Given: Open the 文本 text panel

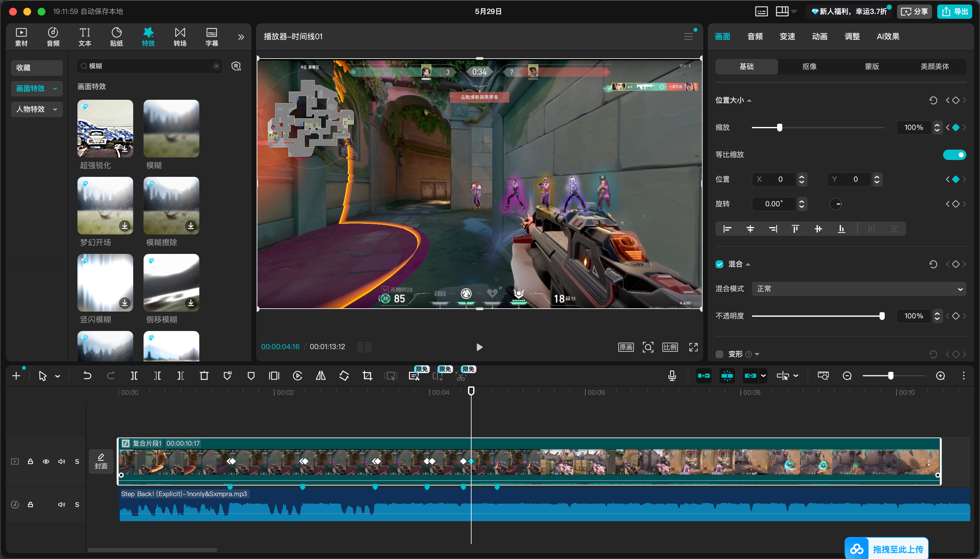Looking at the screenshot, I should click(x=85, y=37).
